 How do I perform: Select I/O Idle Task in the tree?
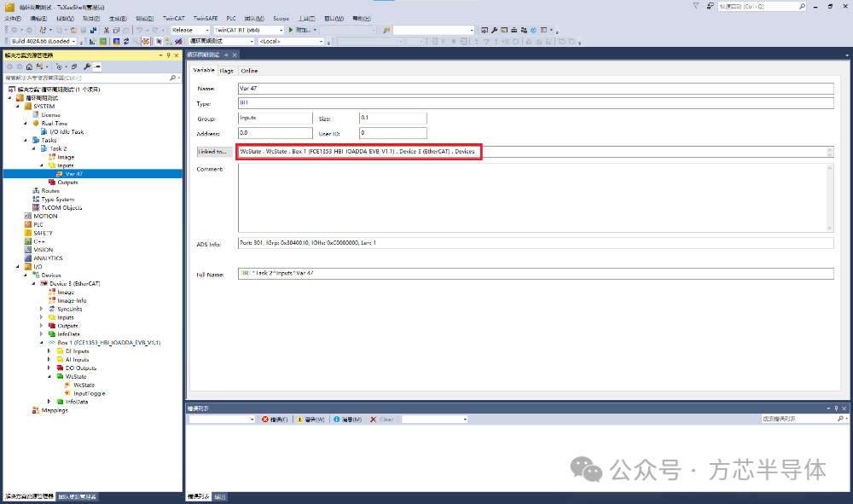click(x=67, y=131)
